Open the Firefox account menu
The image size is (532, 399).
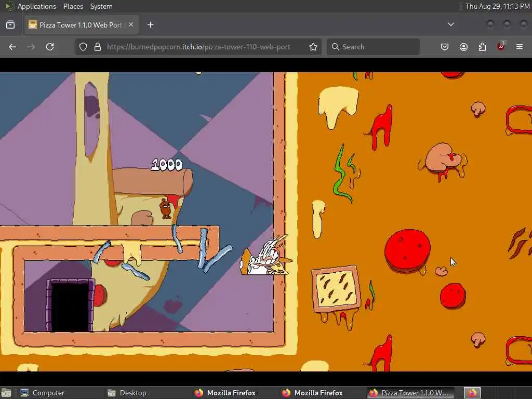click(x=463, y=47)
